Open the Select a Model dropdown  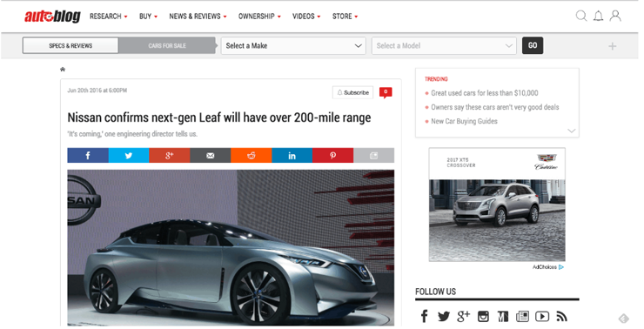click(x=444, y=45)
